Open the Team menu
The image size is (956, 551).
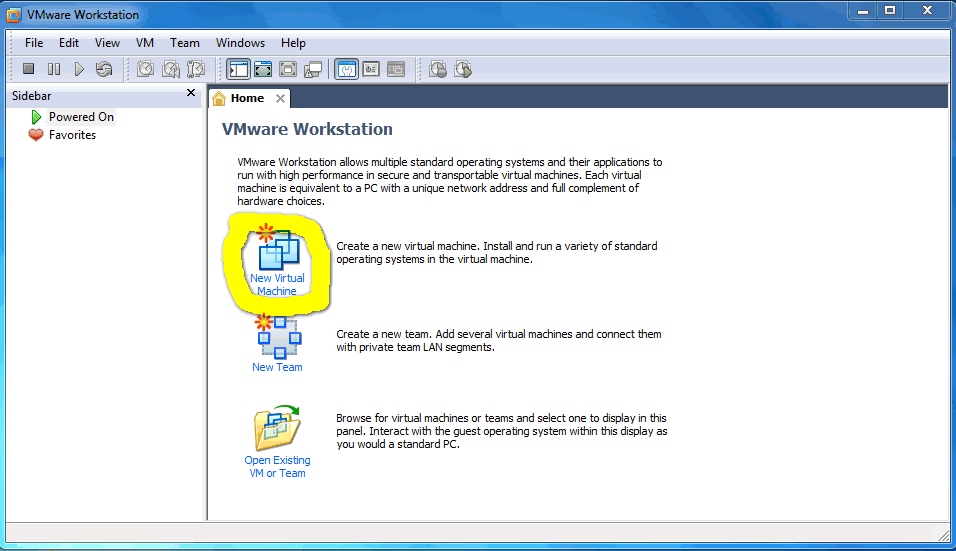(x=185, y=43)
